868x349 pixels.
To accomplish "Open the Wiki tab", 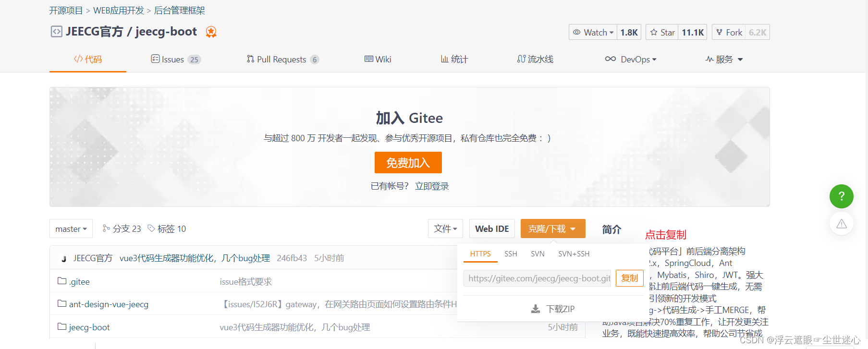I will (x=378, y=59).
